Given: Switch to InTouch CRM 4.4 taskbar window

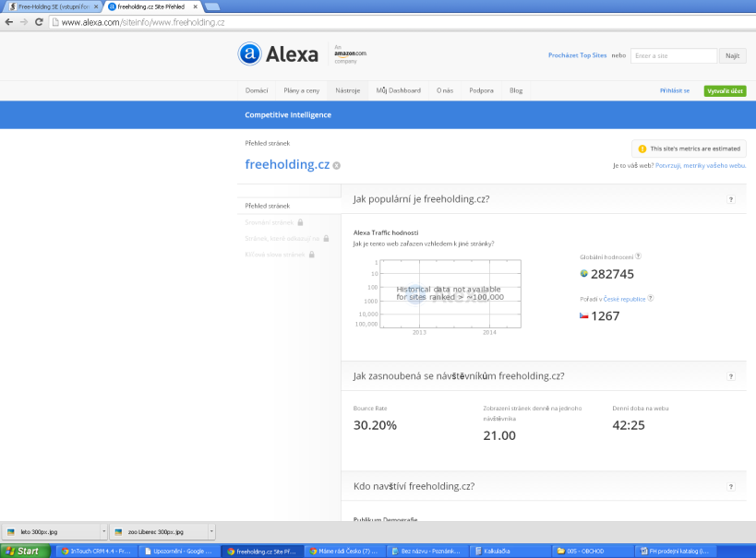Looking at the screenshot, I should click(96, 551).
